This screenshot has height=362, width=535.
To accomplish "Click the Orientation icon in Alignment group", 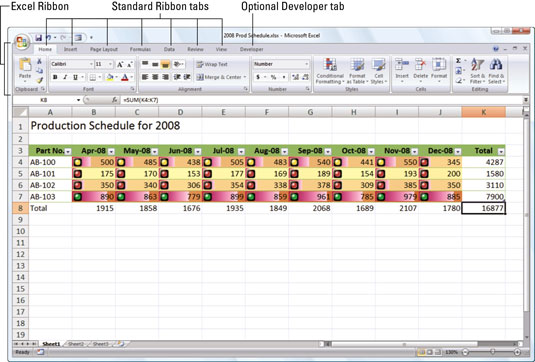I will [x=178, y=64].
